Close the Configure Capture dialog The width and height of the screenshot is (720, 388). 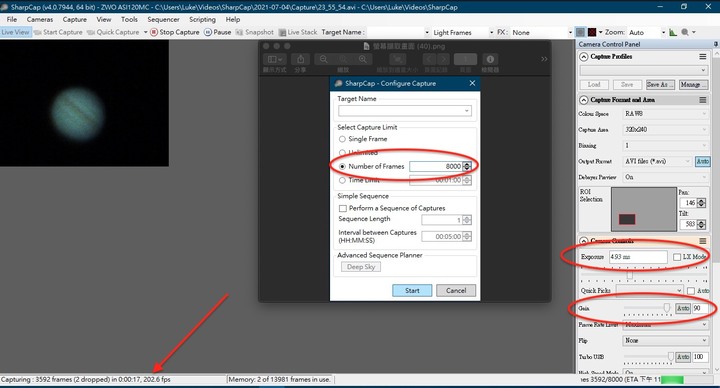pyautogui.click(x=472, y=83)
